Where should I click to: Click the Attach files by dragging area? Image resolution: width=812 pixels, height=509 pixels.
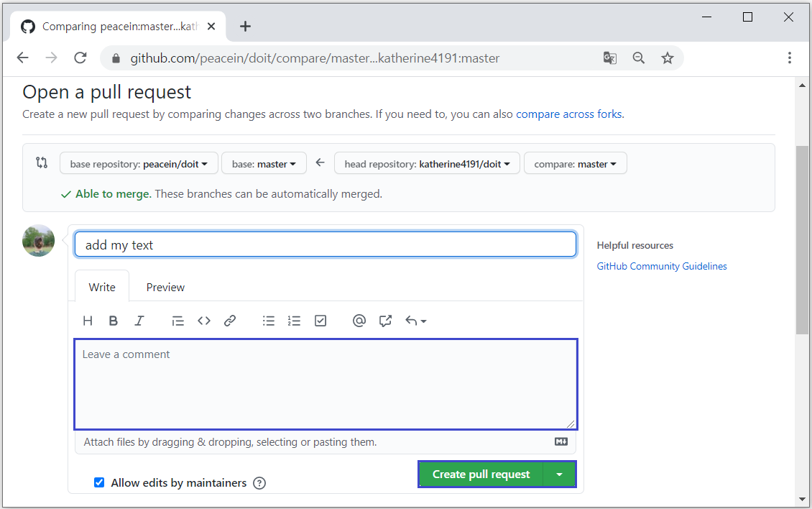point(326,442)
